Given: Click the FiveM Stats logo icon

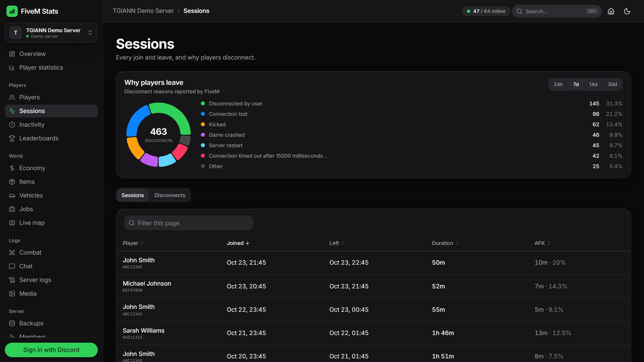Looking at the screenshot, I should click(12, 11).
